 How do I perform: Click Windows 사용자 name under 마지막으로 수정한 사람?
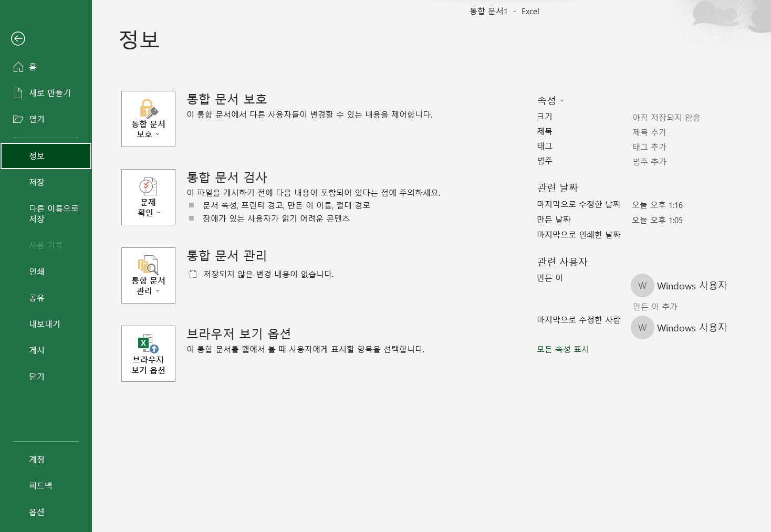[x=692, y=328]
